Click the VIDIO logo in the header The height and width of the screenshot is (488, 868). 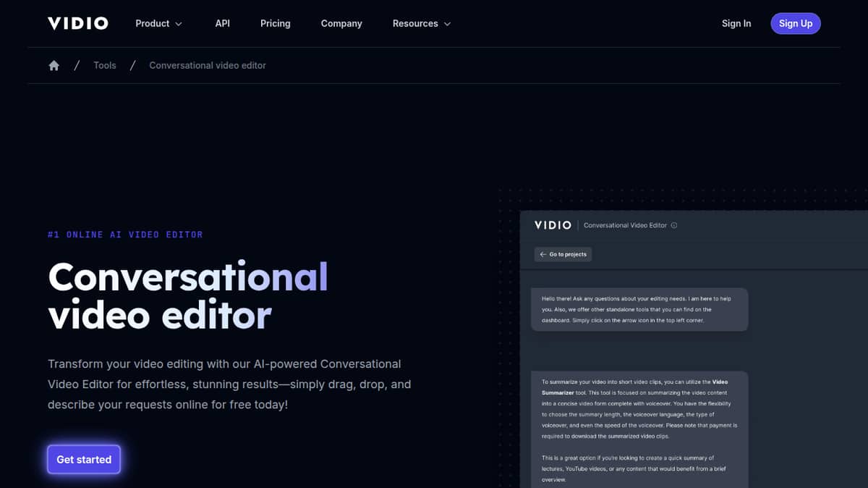(x=78, y=23)
